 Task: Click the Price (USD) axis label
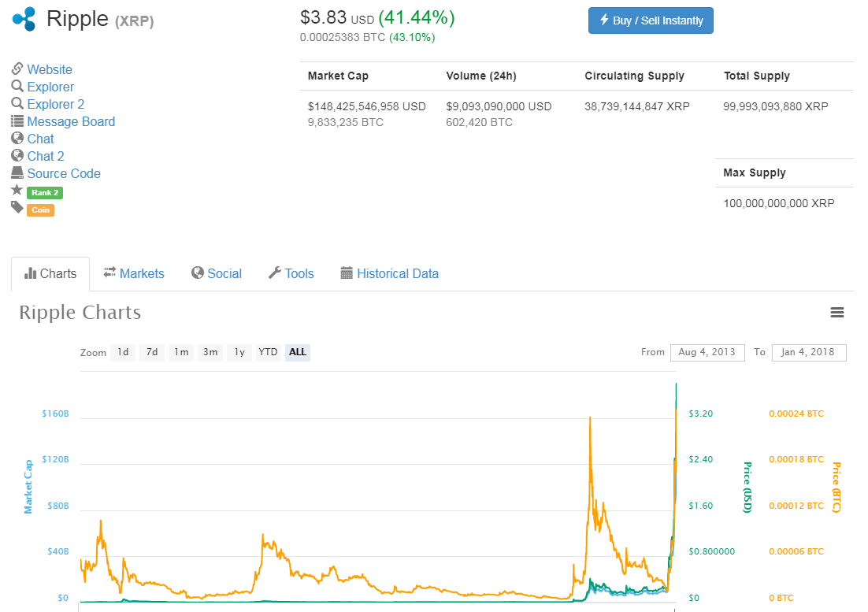pos(747,487)
